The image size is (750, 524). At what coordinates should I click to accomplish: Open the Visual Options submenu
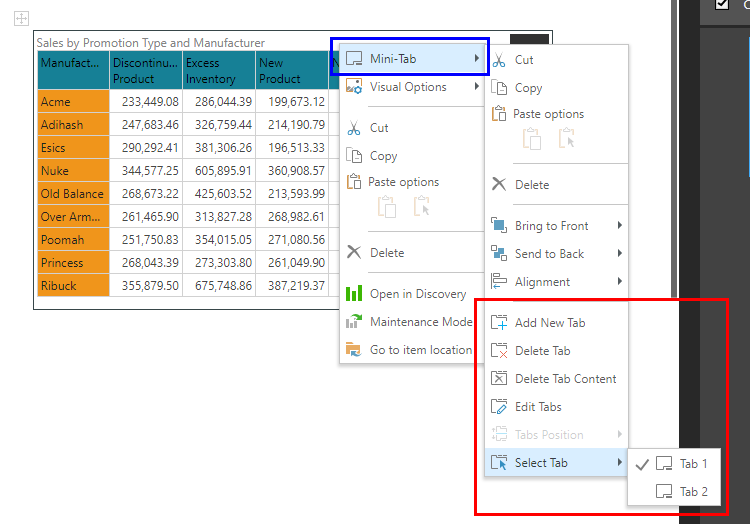coord(408,87)
